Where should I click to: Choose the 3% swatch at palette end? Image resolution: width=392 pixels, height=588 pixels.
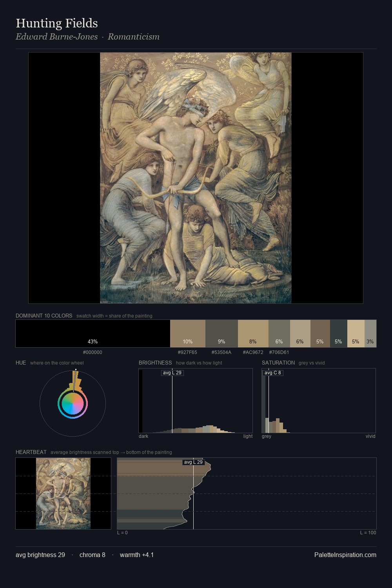(370, 334)
